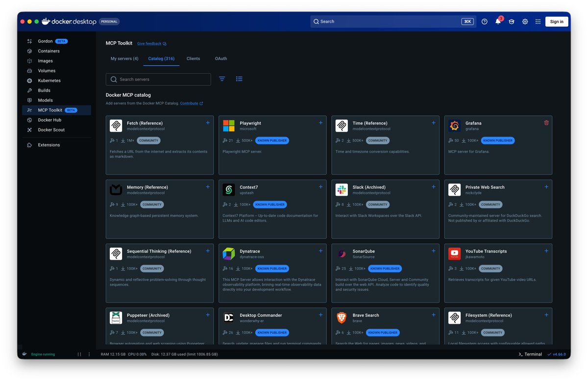Viewport: 588px width, 382px height.
Task: Open the apps grid icon
Action: (538, 22)
